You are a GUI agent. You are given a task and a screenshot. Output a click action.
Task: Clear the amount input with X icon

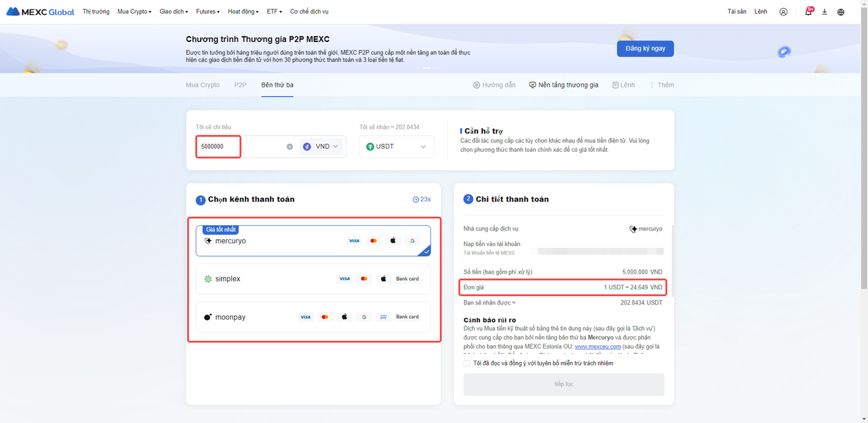click(x=290, y=146)
